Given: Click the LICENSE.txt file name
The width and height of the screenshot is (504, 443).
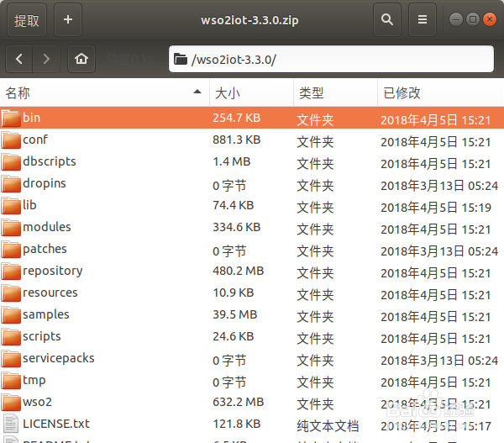Looking at the screenshot, I should point(56,424).
